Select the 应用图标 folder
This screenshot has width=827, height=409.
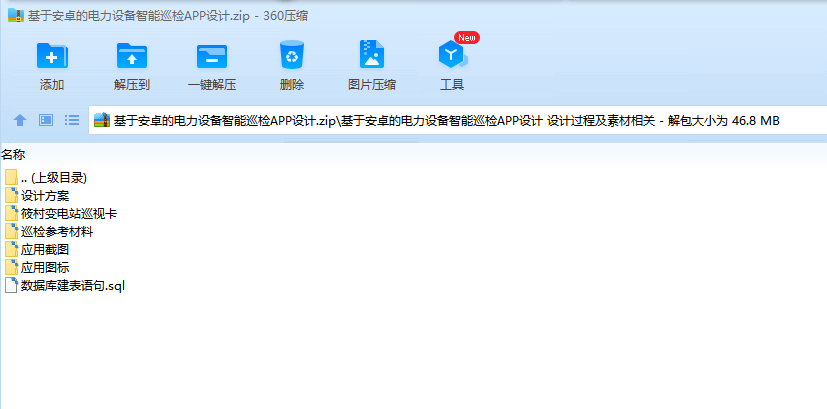(x=37, y=268)
